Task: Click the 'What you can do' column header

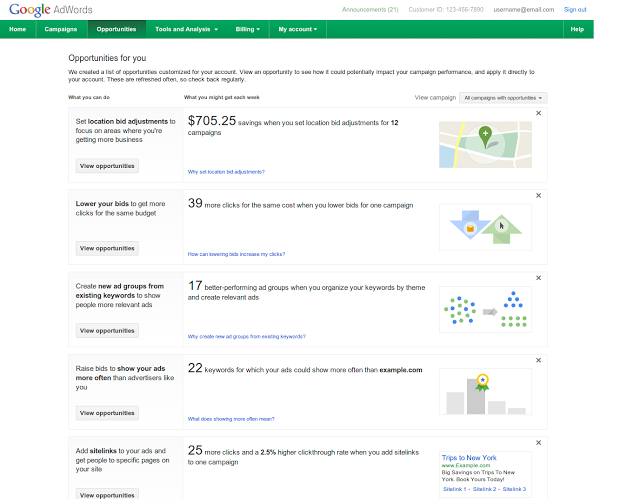Action: [89, 98]
